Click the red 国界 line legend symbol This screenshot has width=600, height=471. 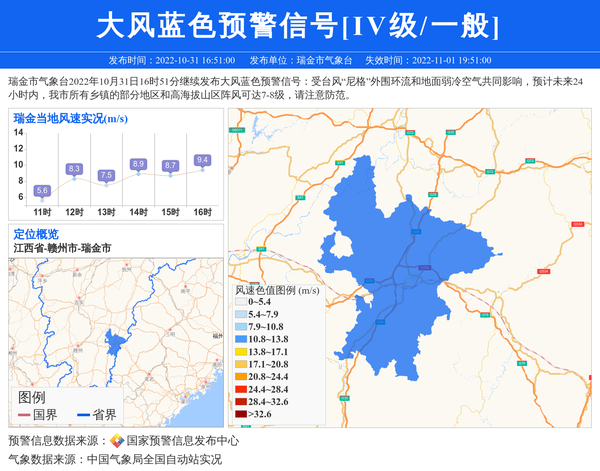[x=22, y=415]
